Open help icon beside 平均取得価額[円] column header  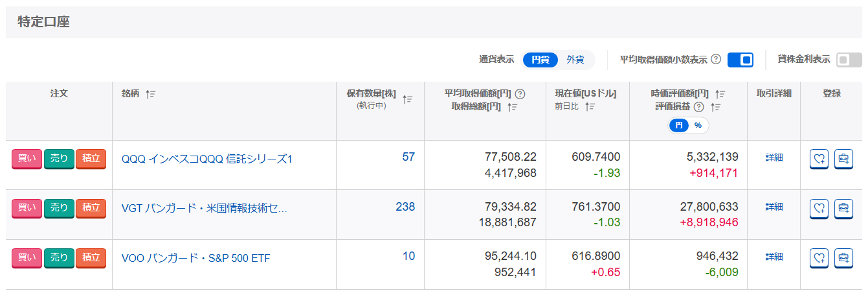tap(520, 93)
